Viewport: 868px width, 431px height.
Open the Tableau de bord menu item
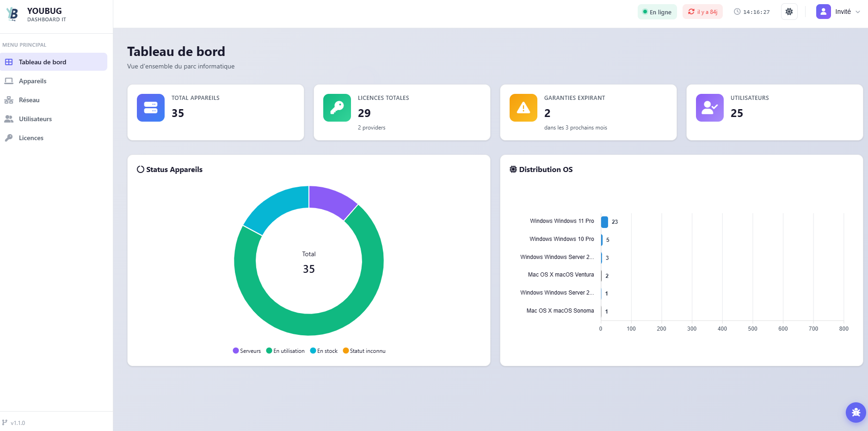click(54, 62)
